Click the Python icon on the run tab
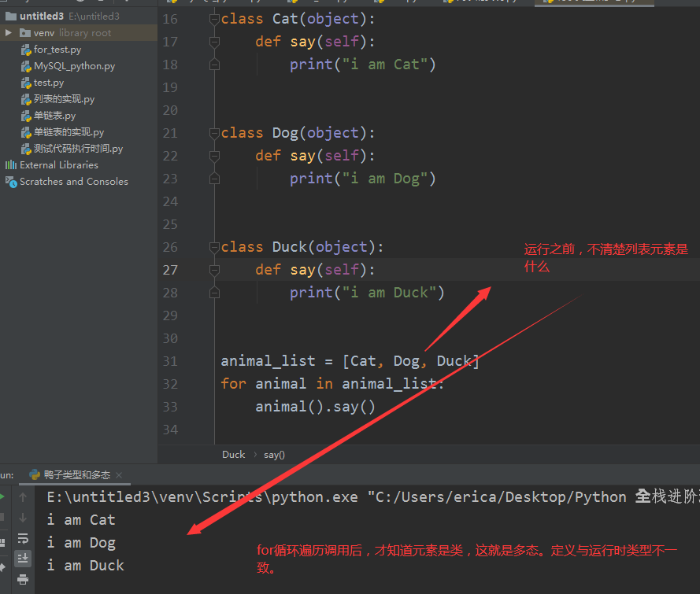700x594 pixels. (35, 475)
